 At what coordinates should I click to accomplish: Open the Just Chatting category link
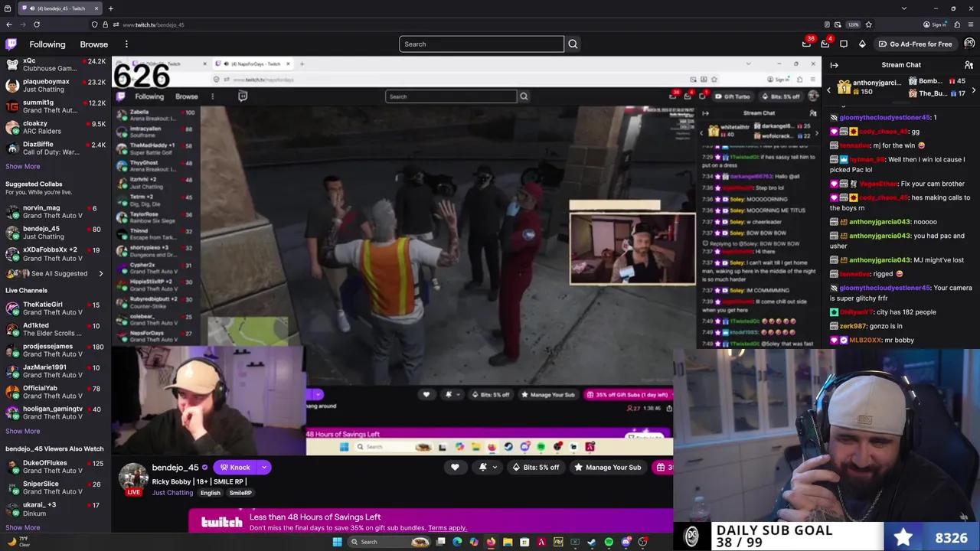(172, 493)
